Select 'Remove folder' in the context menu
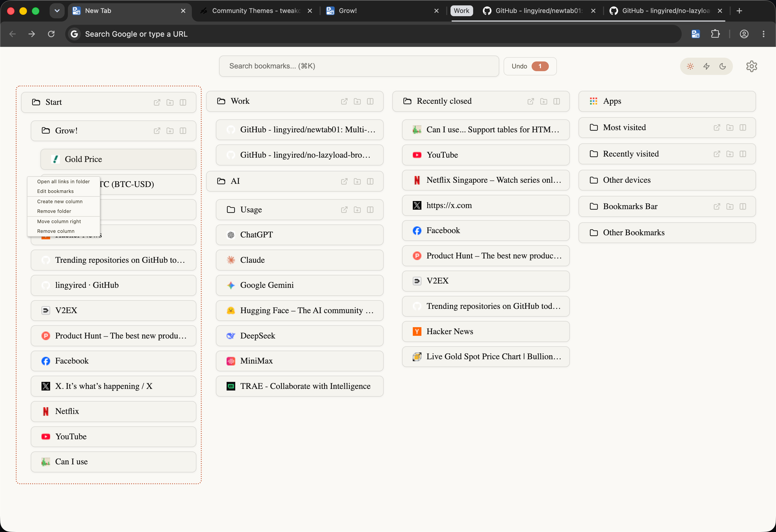The width and height of the screenshot is (776, 532). (x=63, y=211)
